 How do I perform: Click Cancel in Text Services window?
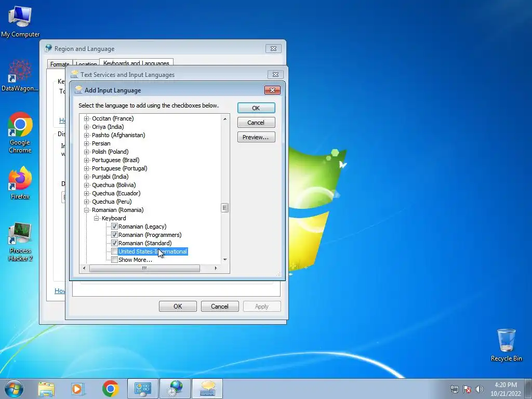click(220, 307)
